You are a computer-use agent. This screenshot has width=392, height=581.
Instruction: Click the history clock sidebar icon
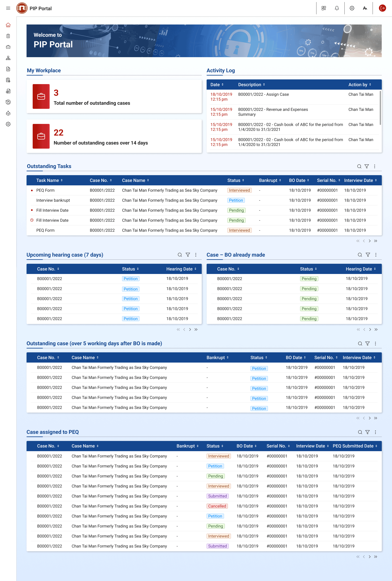(8, 102)
